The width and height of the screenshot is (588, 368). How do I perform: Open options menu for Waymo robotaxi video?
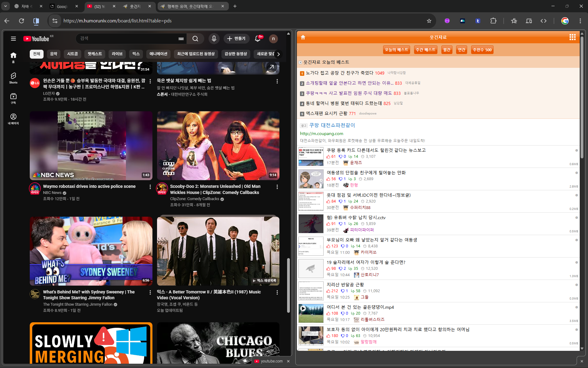click(150, 187)
